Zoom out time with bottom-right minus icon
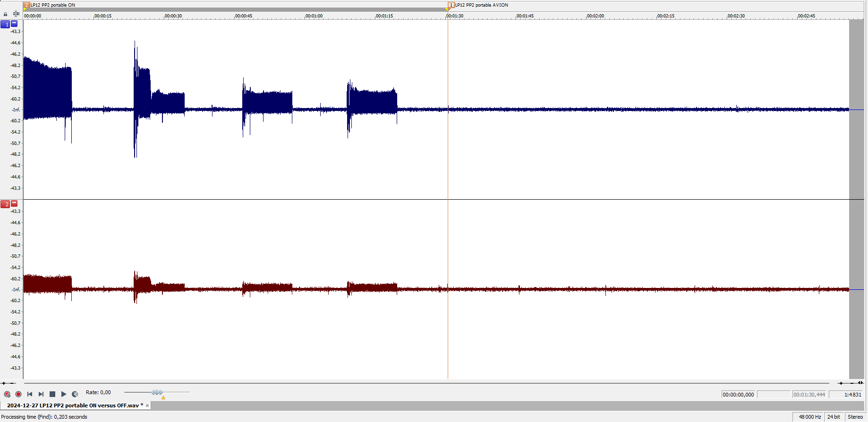 click(x=852, y=383)
